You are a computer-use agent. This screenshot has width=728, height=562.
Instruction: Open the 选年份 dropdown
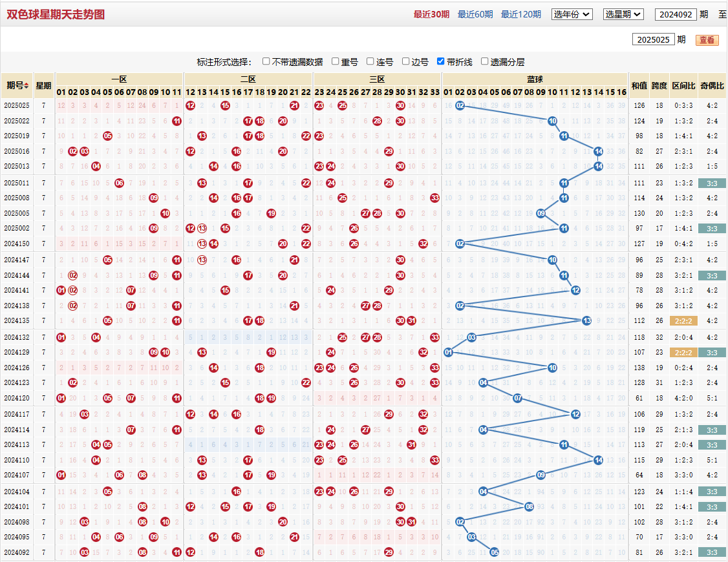point(572,14)
